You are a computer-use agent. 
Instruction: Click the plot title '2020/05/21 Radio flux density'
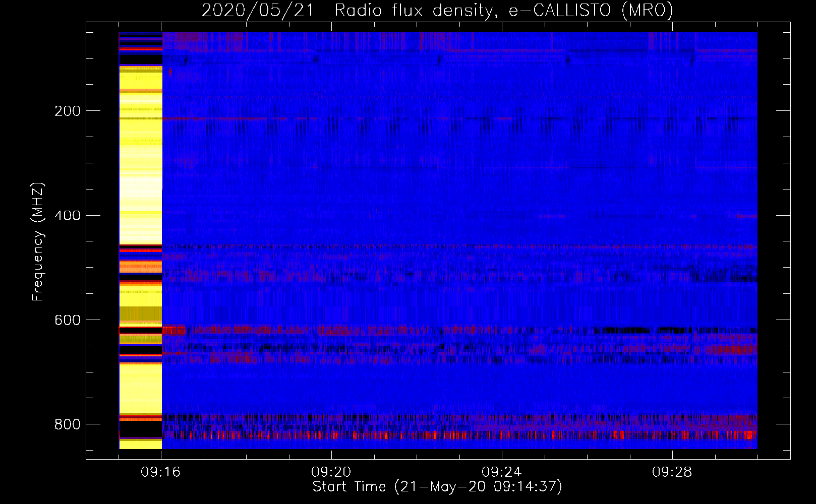pos(437,10)
